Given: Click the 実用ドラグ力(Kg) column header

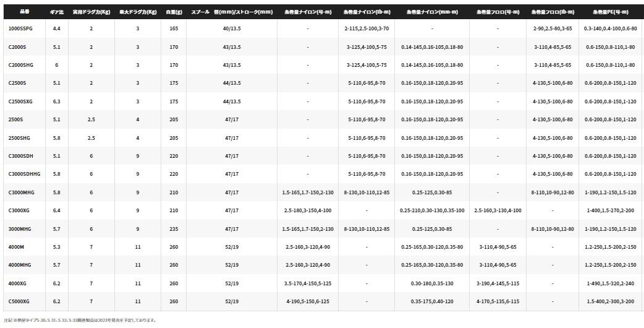Looking at the screenshot, I should pos(91,12).
